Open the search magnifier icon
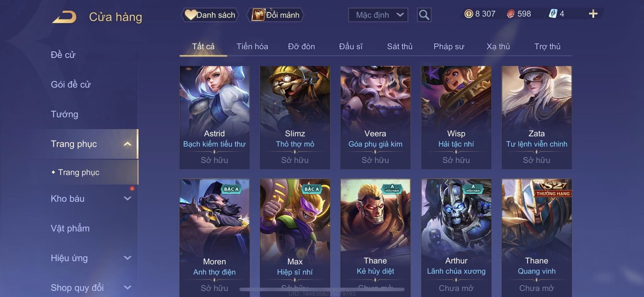The height and width of the screenshot is (297, 644). pos(424,15)
